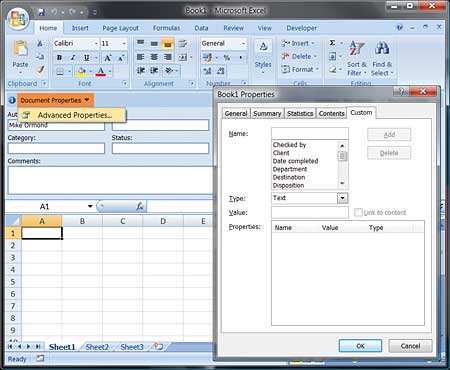
Task: Open the Type combo box in dialog
Action: (342, 198)
